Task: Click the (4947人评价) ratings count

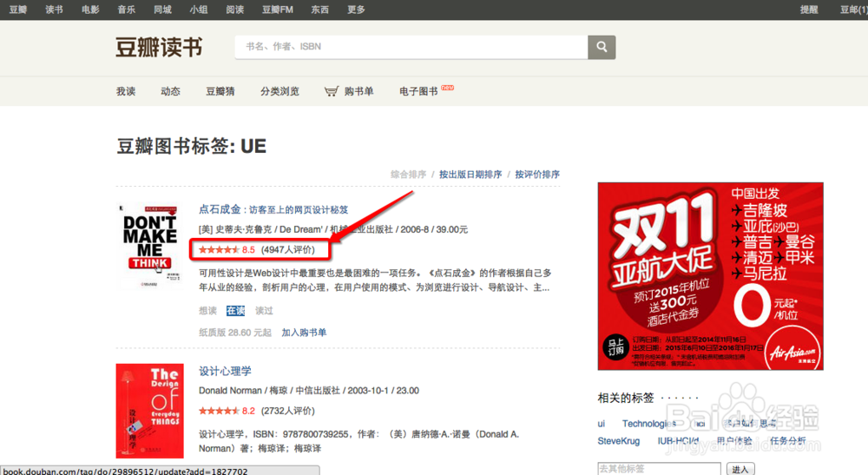Action: (288, 250)
